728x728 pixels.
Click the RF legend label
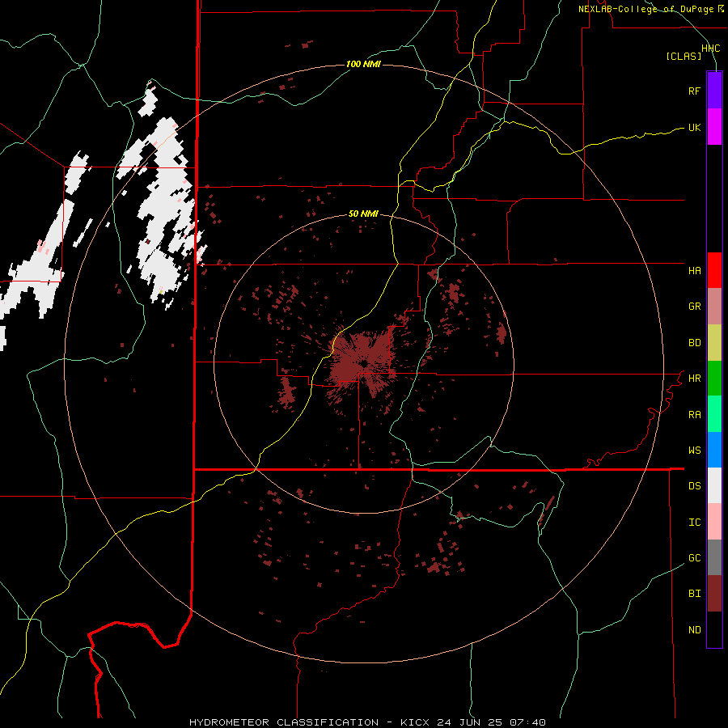[694, 91]
